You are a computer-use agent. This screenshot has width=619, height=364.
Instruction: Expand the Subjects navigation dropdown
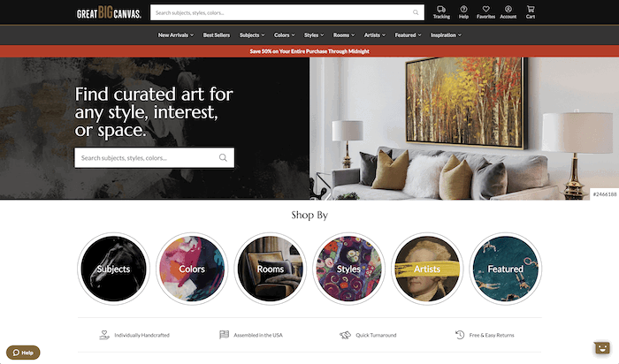coord(252,35)
